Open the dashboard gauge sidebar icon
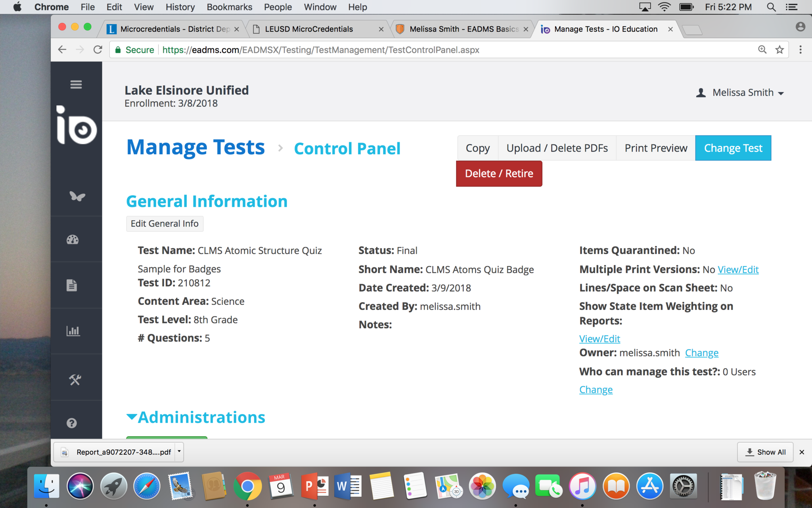812x508 pixels. coord(73,240)
